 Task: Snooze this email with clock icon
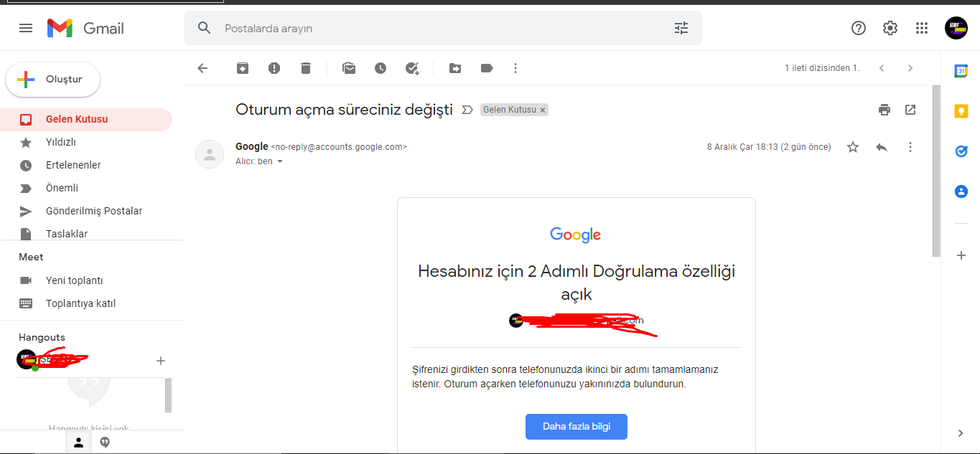coord(381,68)
